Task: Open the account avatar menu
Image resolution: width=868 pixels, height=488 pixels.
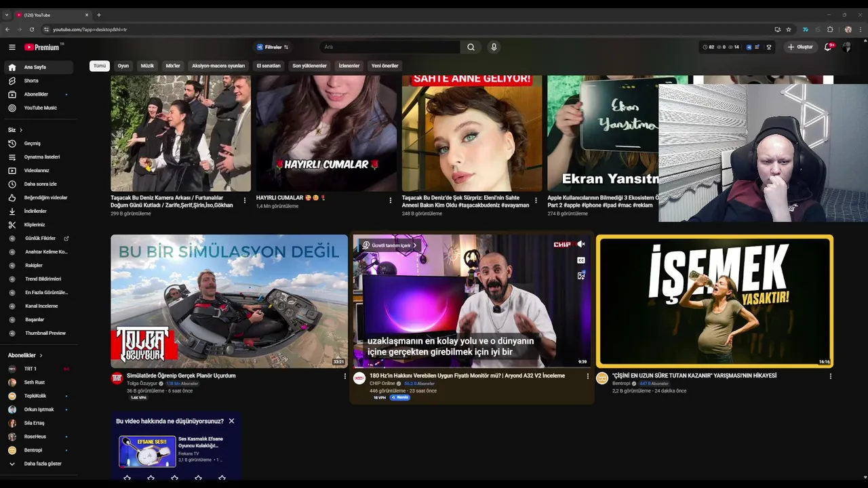Action: 846,47
